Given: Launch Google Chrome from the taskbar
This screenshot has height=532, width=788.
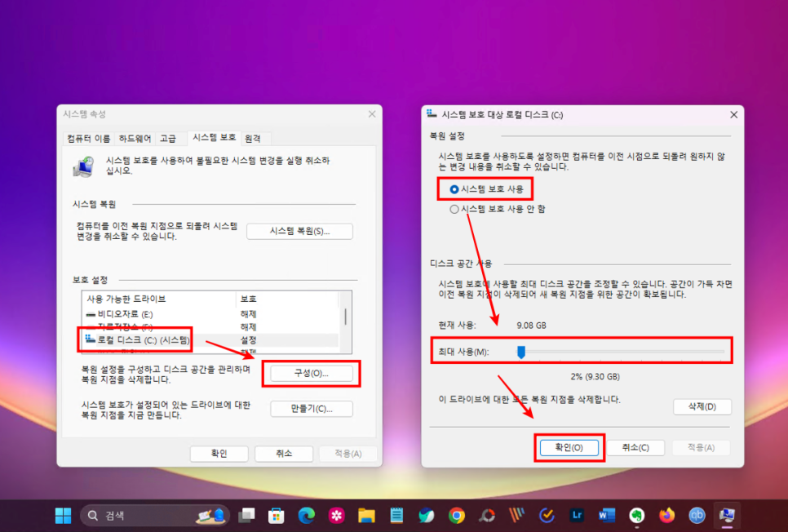Looking at the screenshot, I should 456,516.
